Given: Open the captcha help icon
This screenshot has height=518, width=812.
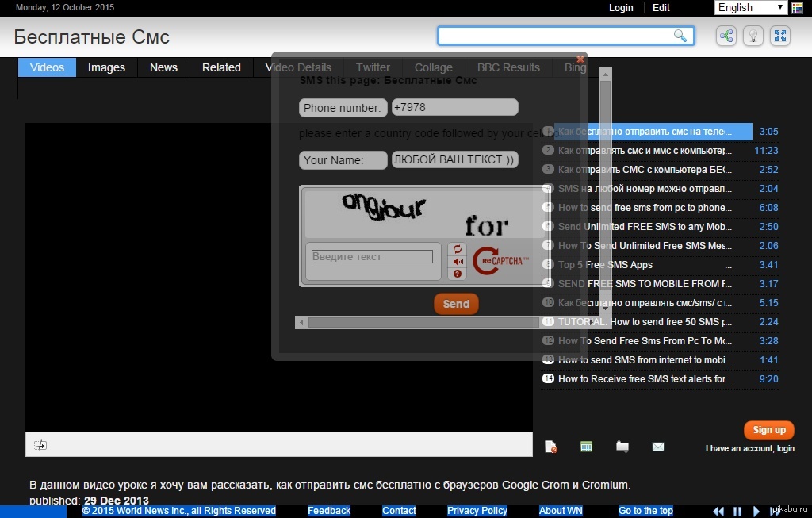Looking at the screenshot, I should click(x=458, y=274).
